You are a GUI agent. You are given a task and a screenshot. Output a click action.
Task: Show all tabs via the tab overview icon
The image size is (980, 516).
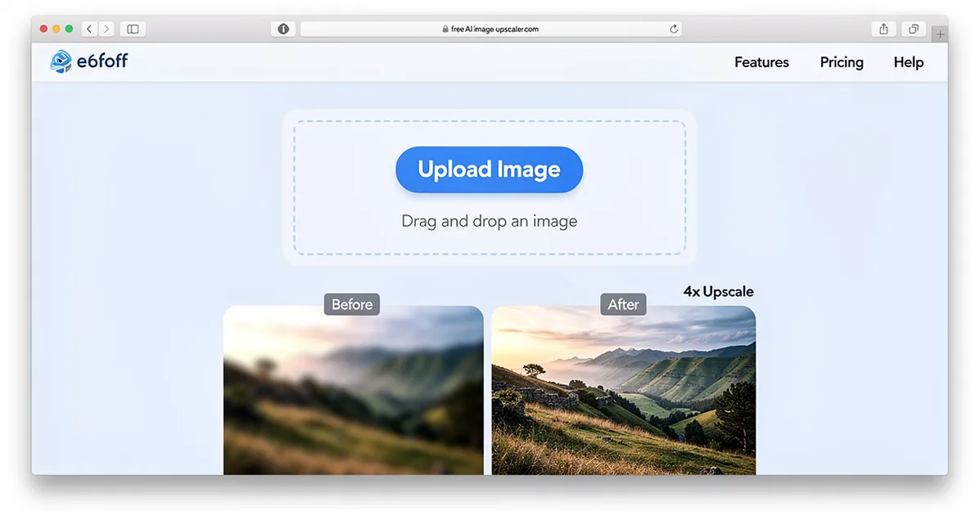(x=913, y=29)
